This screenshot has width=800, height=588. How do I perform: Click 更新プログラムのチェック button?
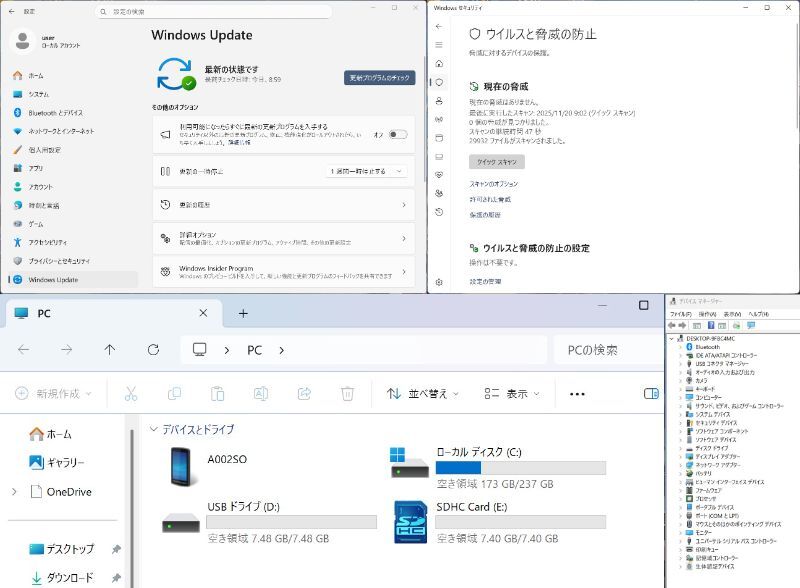pos(380,78)
